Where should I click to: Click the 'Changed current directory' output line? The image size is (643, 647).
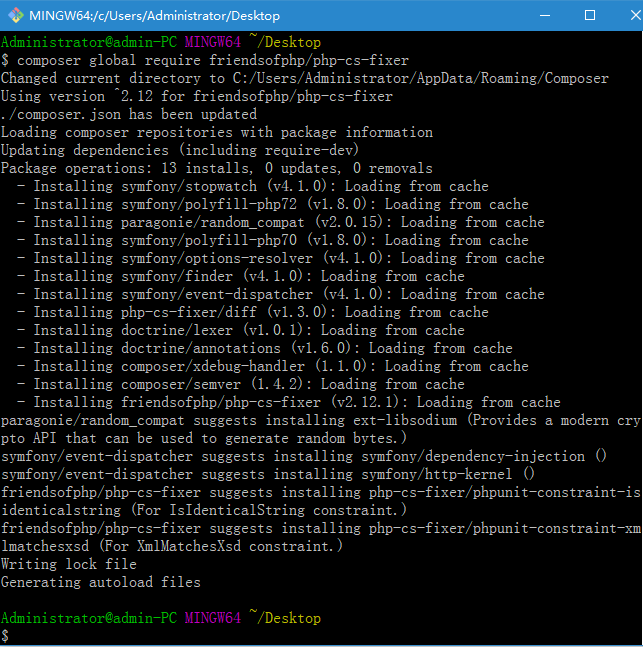(305, 78)
